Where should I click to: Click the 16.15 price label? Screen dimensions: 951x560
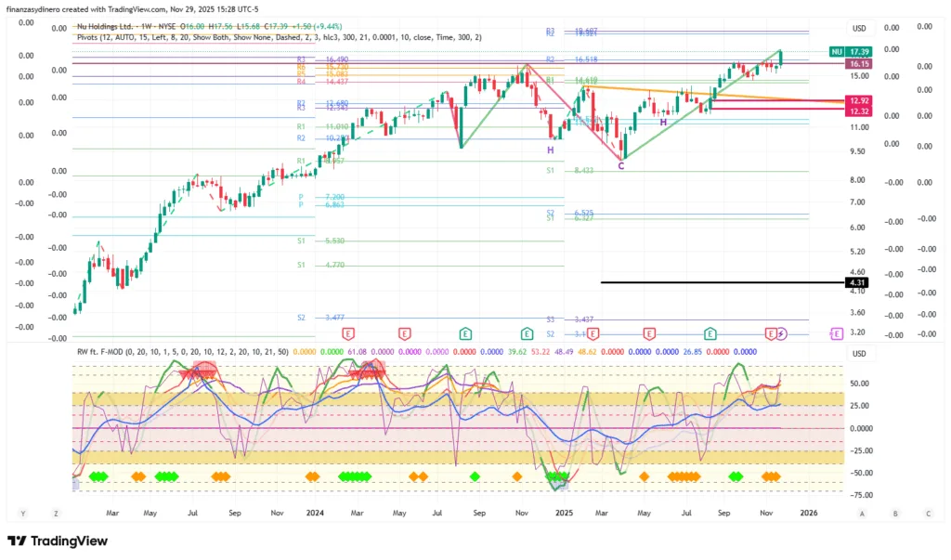(858, 64)
